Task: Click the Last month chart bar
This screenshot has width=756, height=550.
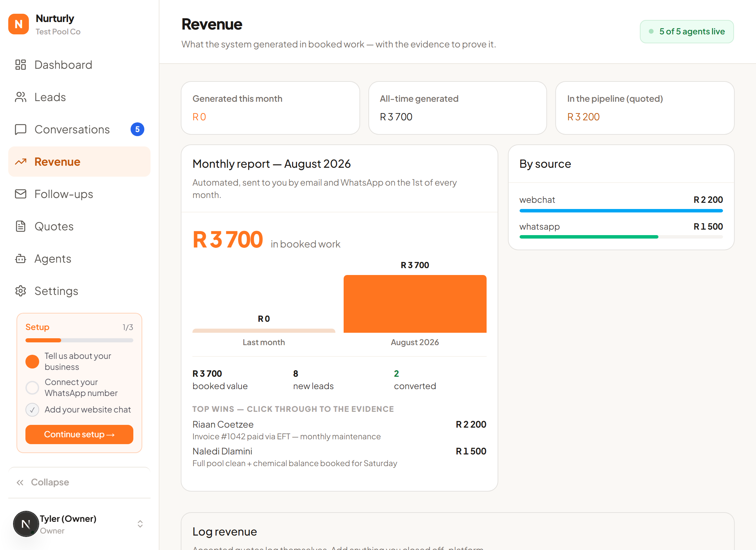Action: click(x=264, y=331)
